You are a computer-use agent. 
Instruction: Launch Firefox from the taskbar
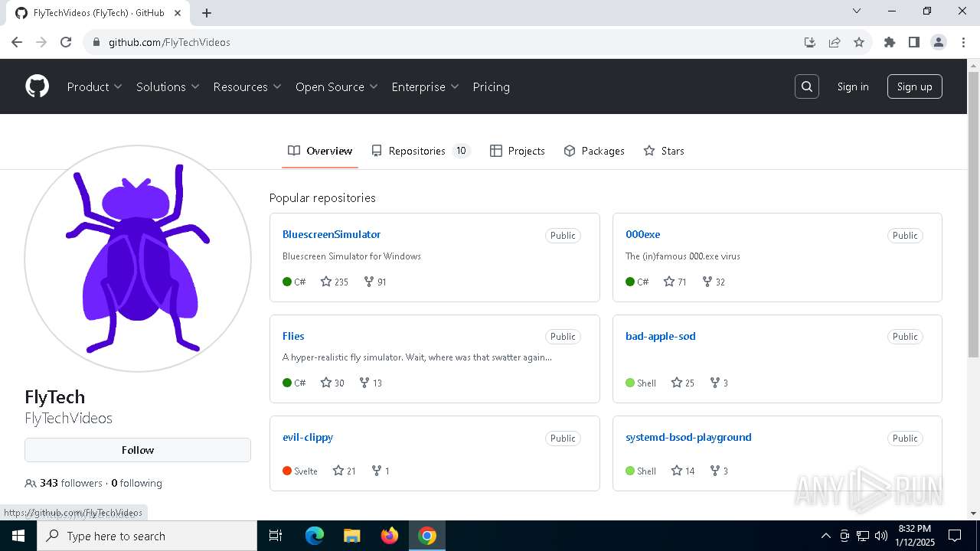(390, 536)
